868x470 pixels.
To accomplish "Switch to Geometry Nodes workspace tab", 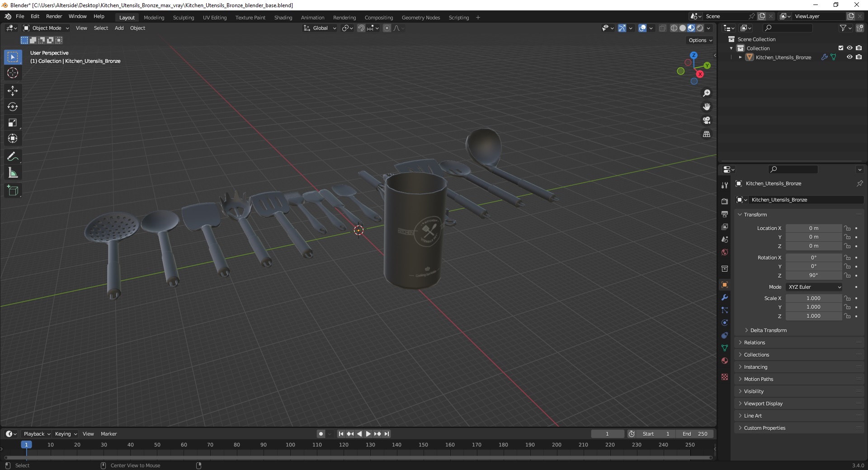I will coord(420,18).
